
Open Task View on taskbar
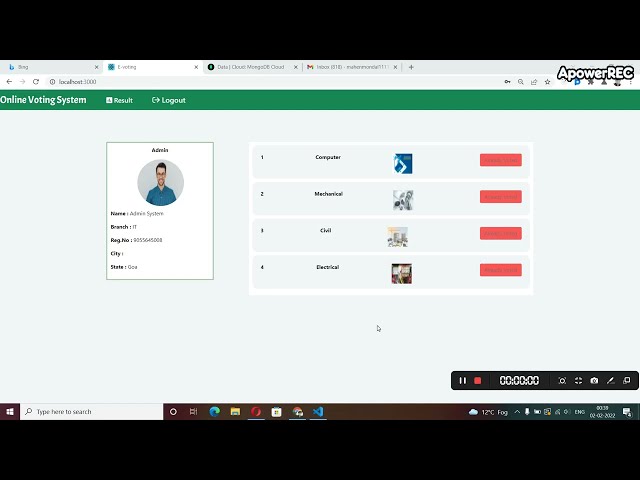(x=193, y=411)
